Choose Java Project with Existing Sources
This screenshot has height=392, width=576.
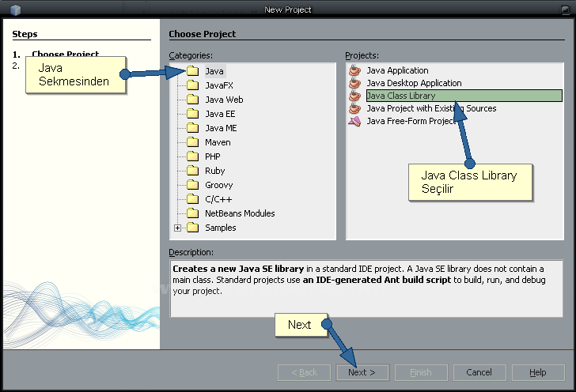(431, 108)
